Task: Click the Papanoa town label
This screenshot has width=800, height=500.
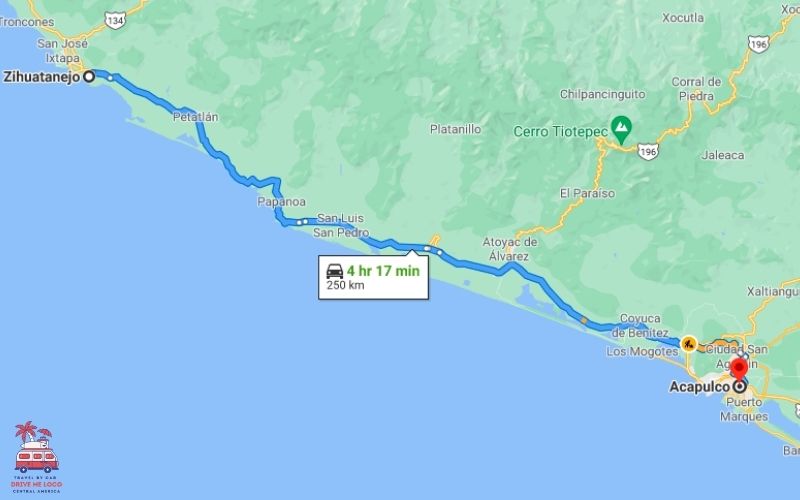Action: 281,202
